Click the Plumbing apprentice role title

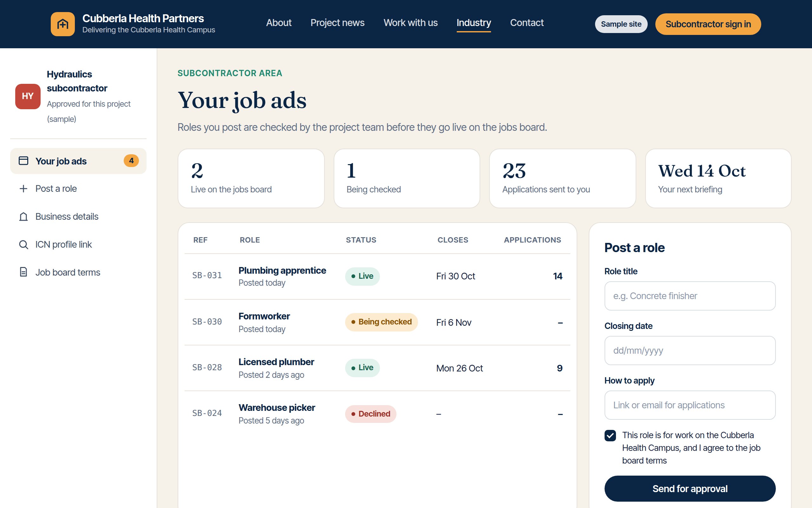(x=282, y=271)
